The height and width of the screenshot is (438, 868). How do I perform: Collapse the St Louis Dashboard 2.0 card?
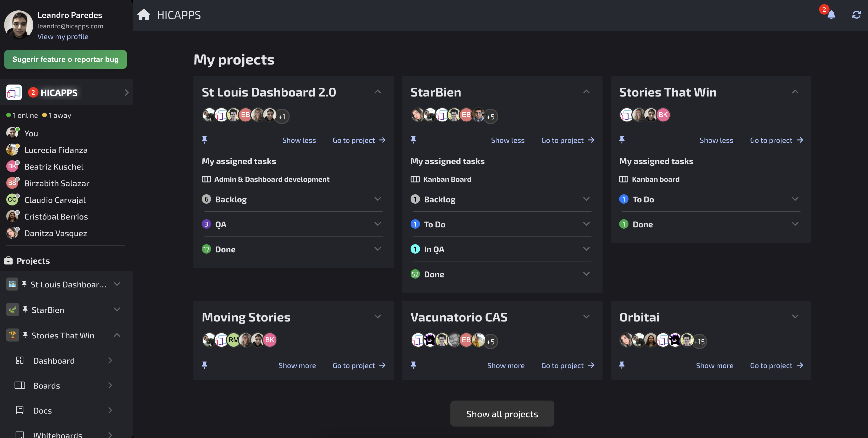(378, 92)
